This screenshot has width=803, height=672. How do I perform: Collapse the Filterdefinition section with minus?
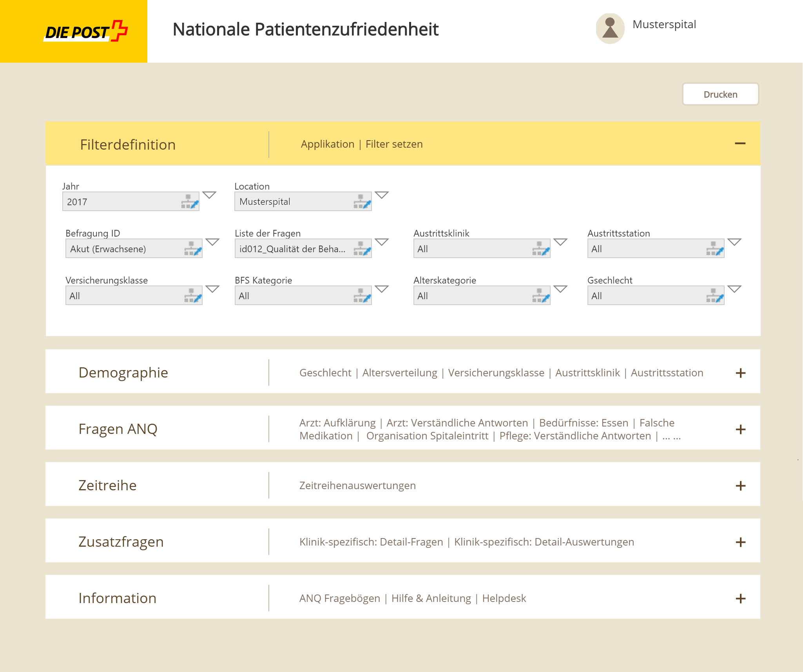click(740, 144)
